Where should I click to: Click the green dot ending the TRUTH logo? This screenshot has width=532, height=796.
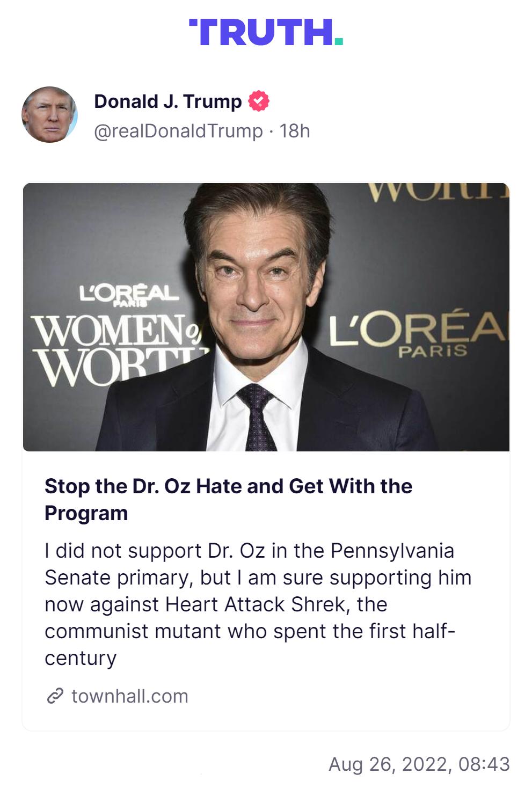(x=338, y=40)
